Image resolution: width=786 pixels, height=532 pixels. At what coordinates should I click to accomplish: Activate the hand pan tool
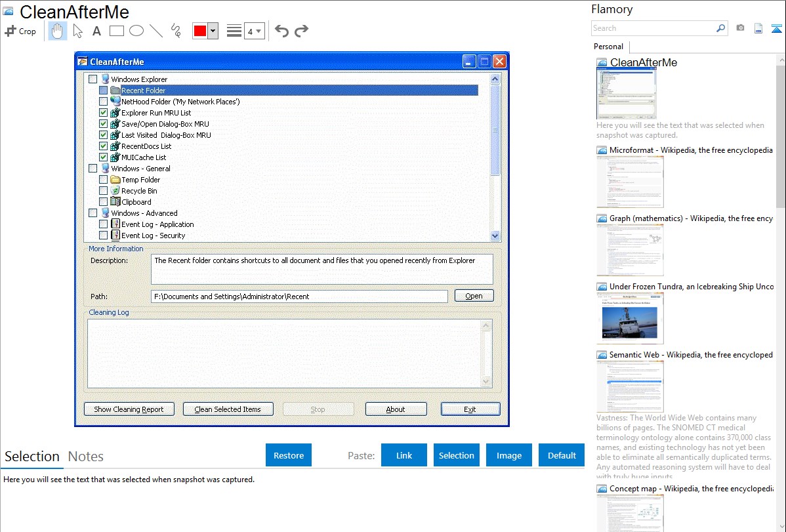[57, 31]
